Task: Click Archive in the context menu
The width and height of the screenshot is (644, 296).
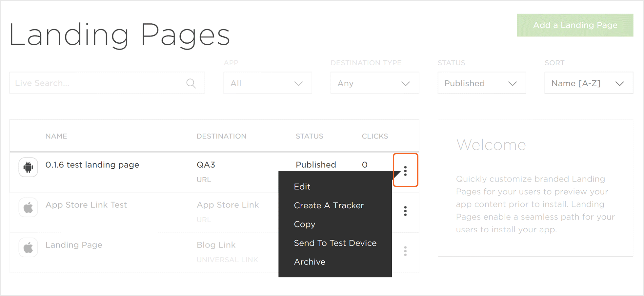Action: click(310, 262)
